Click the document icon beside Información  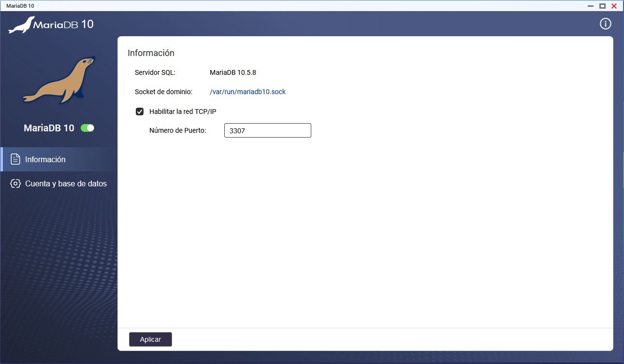[15, 159]
